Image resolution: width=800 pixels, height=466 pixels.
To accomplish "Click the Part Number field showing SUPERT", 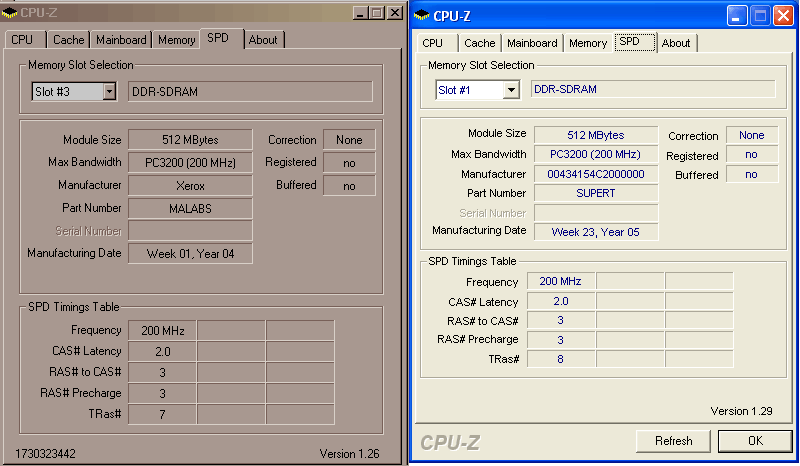I will (596, 193).
